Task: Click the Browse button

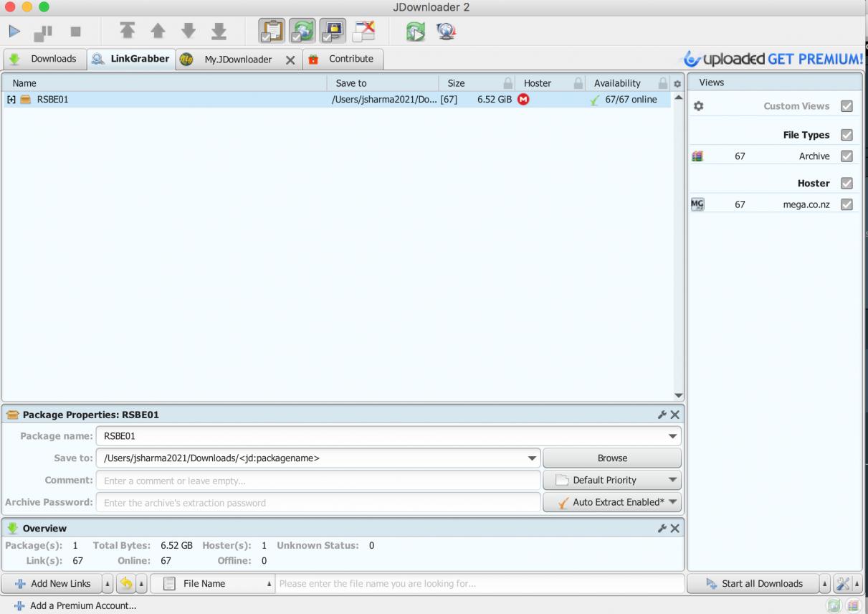Action: 612,458
